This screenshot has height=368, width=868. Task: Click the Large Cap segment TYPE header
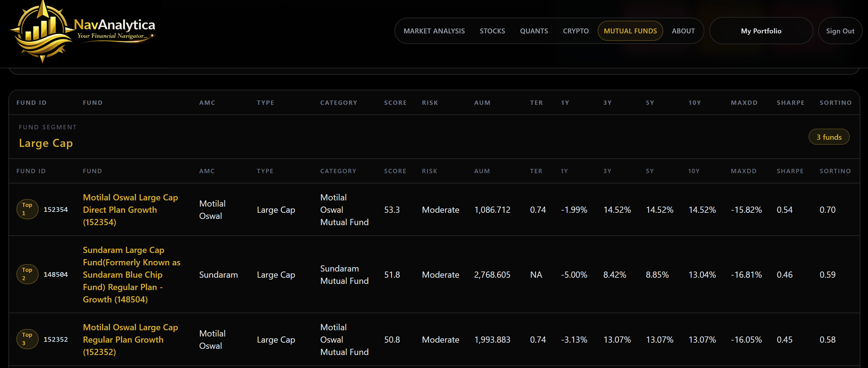(x=265, y=171)
